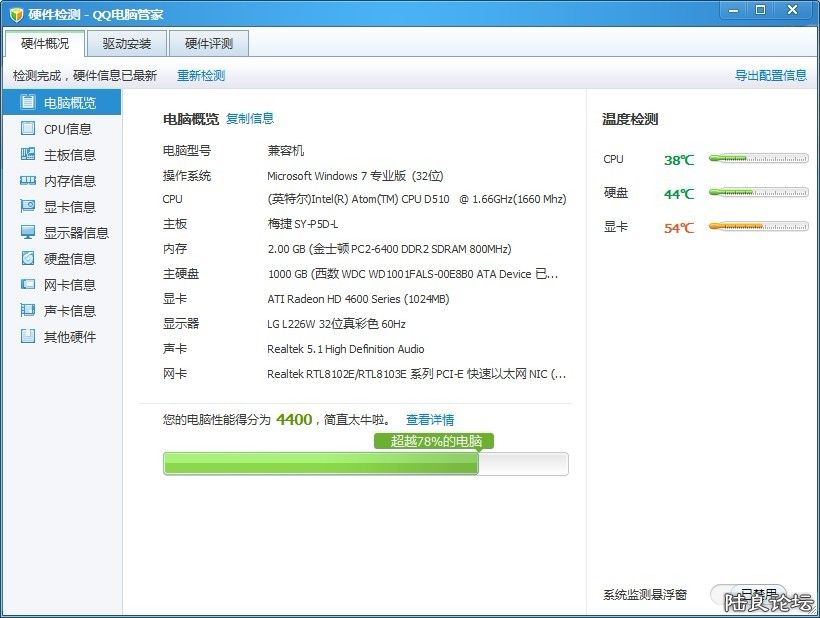Open the 硬件概况 tab

coord(45,44)
